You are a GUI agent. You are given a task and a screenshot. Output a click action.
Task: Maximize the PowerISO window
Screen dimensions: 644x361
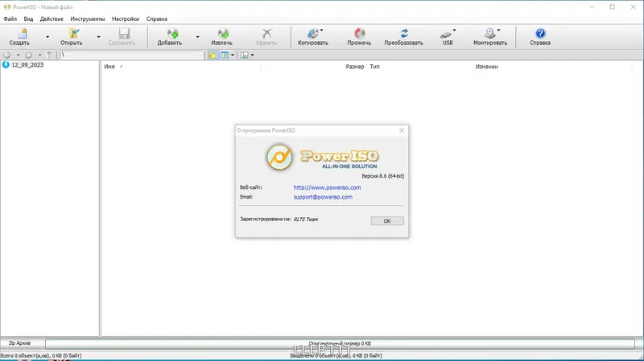(613, 7)
